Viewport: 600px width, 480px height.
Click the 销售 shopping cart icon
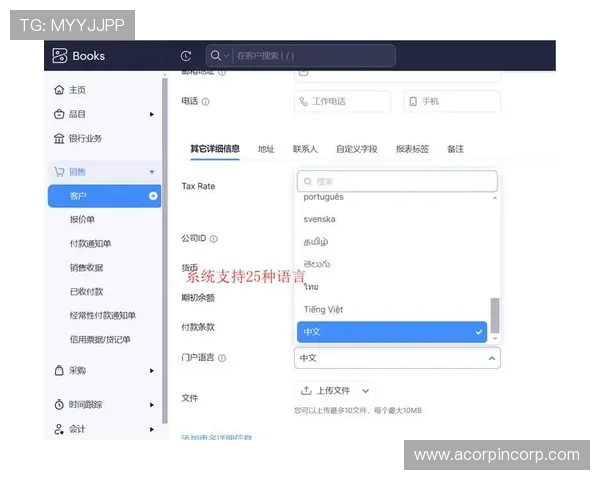(59, 172)
